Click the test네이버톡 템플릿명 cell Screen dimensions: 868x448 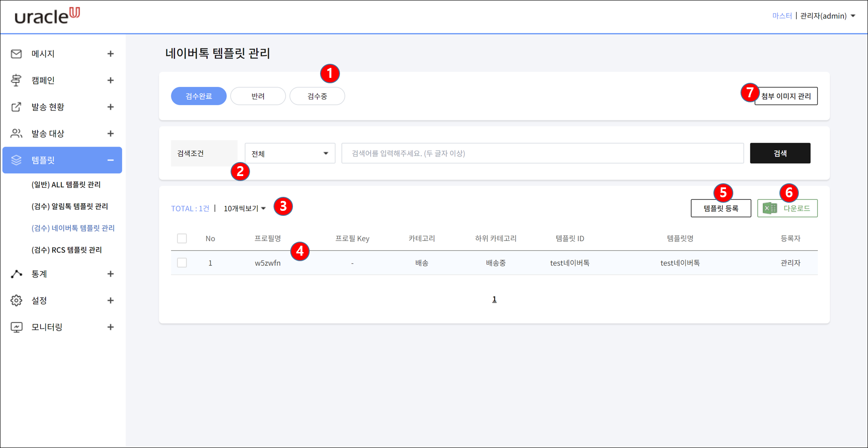680,263
